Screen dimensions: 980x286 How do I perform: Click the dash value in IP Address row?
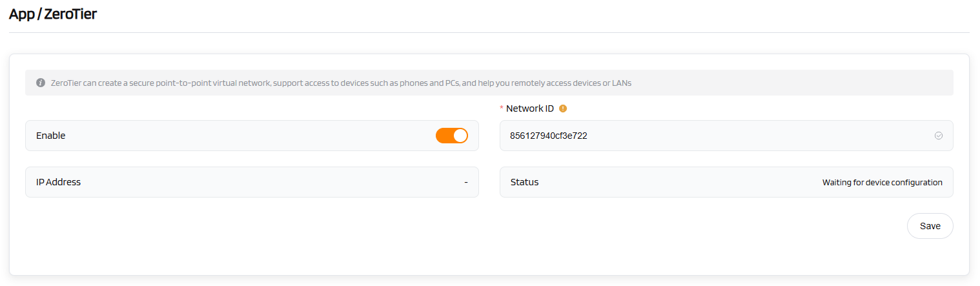coord(465,182)
